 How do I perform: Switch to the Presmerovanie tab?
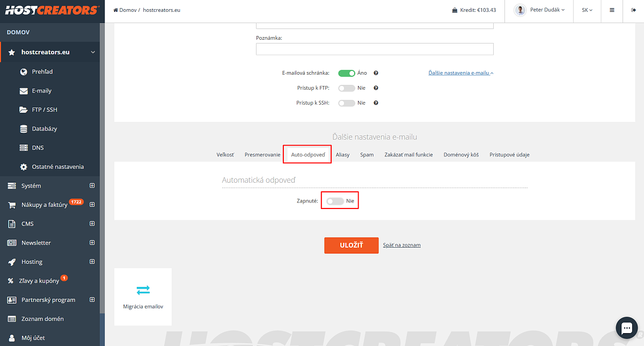click(262, 155)
